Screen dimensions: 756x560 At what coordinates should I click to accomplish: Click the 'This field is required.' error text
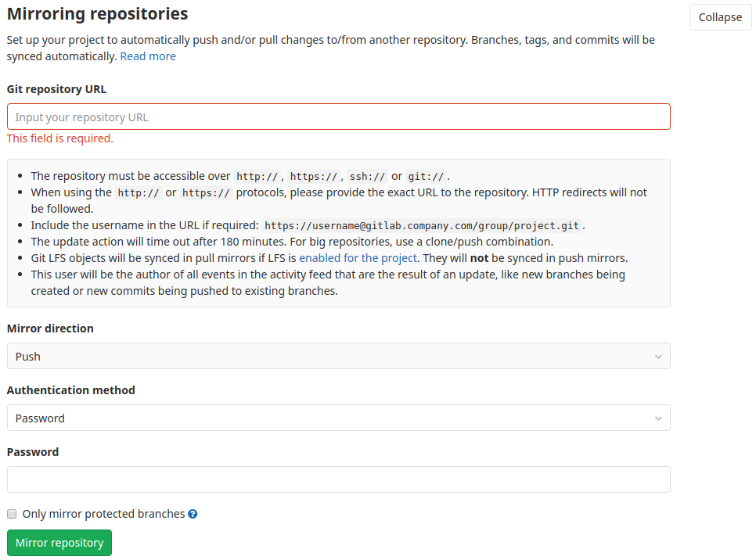(59, 138)
